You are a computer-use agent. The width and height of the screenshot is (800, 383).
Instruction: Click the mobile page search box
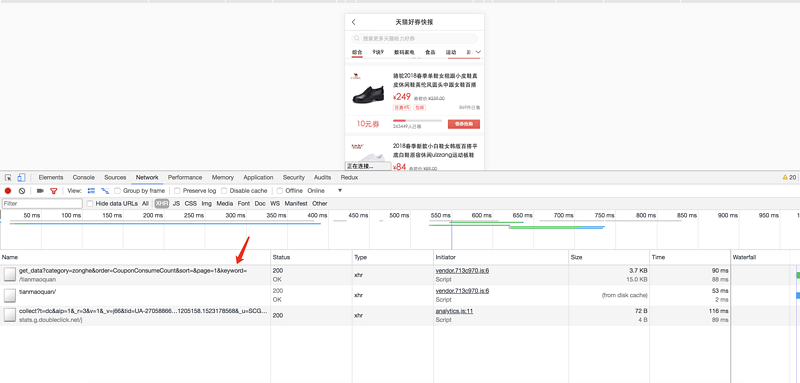[x=414, y=38]
